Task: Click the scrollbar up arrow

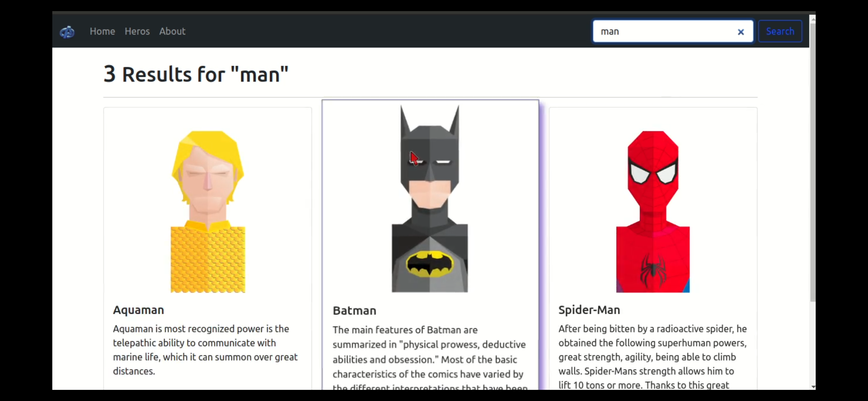Action: [x=813, y=19]
